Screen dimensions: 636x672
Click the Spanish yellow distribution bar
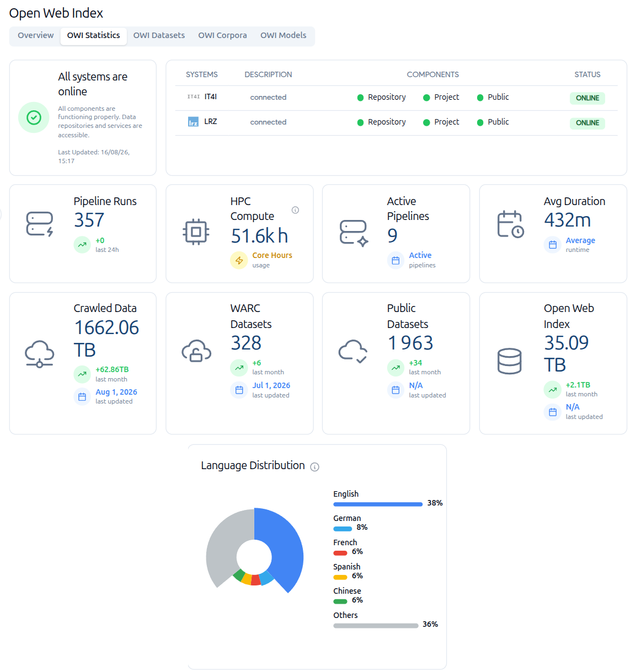(340, 577)
